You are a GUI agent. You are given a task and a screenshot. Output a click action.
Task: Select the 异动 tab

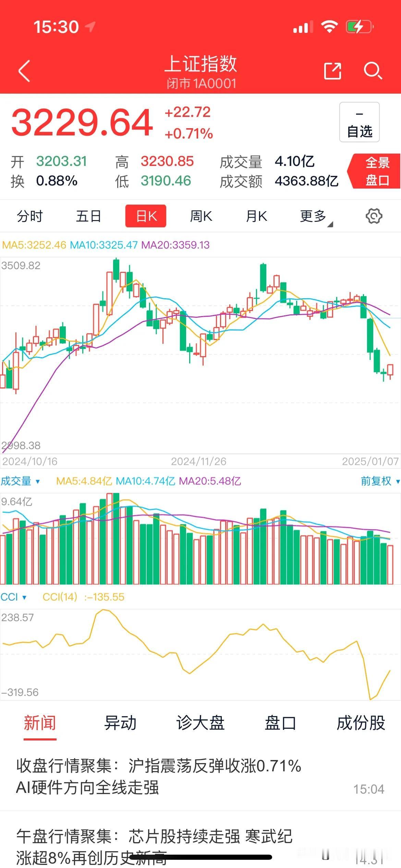click(x=120, y=723)
